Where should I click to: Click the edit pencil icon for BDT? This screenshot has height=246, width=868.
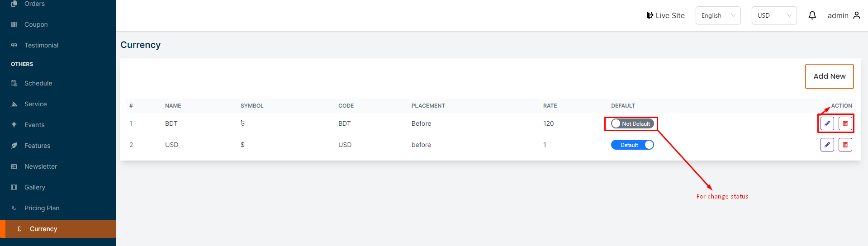(x=827, y=123)
